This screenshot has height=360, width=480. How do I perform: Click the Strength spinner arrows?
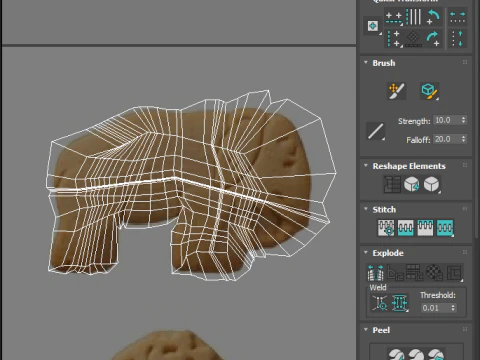point(463,120)
